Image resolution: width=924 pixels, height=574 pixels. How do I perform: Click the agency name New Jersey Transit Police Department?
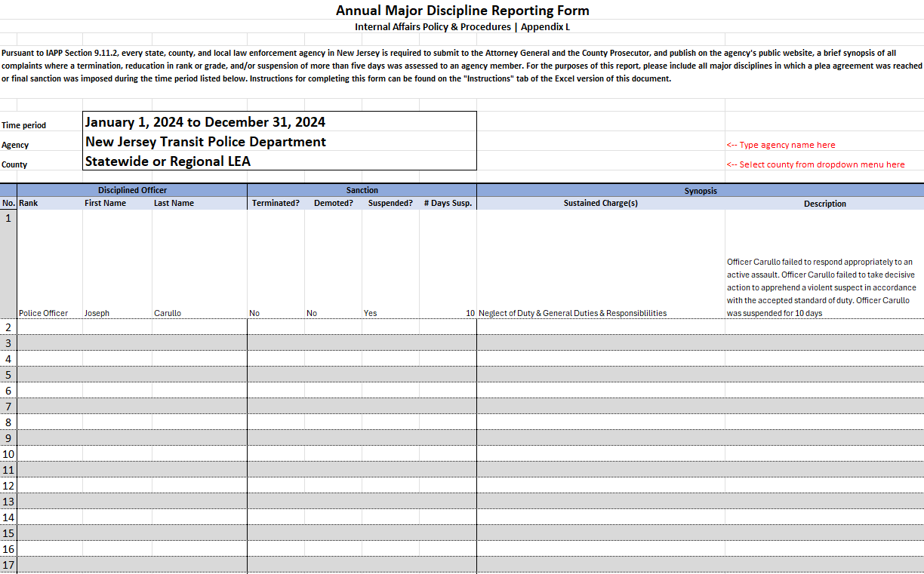click(x=279, y=141)
